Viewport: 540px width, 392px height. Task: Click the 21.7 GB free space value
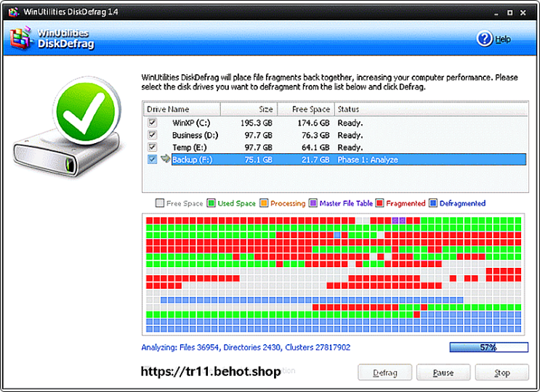[x=315, y=160]
